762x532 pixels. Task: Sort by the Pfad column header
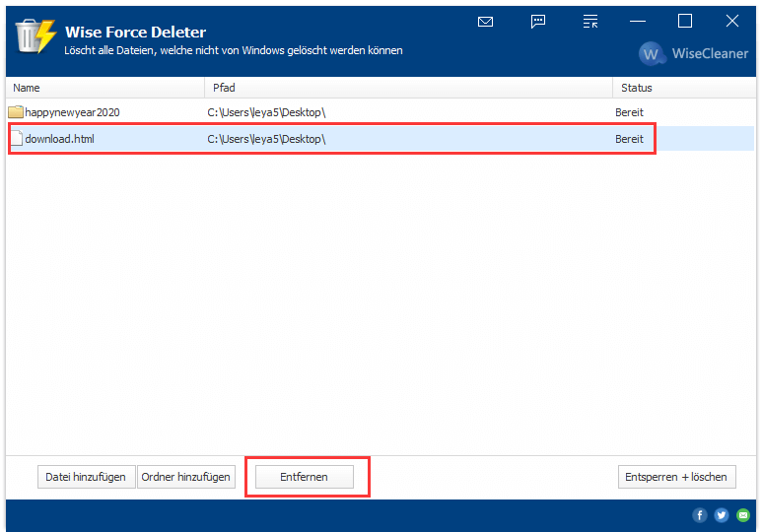pyautogui.click(x=408, y=88)
